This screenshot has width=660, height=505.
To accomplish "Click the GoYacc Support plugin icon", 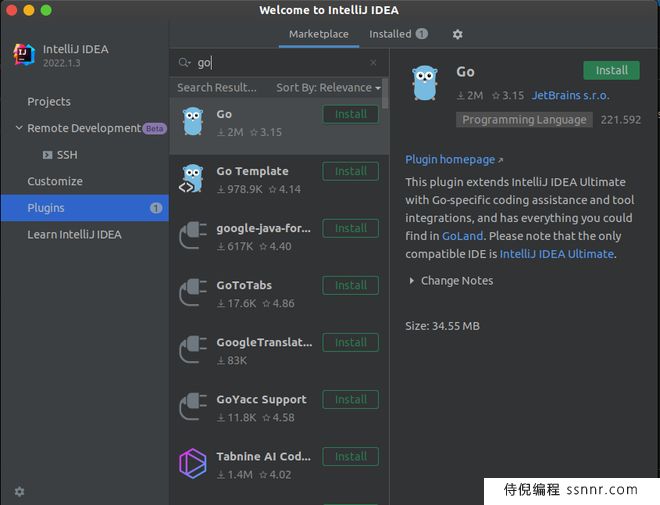I will tap(193, 407).
